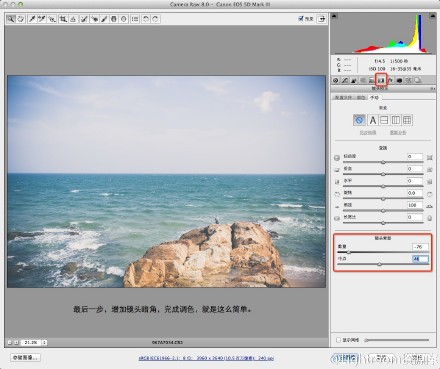Click the zoom out minus button
This screenshot has height=369, width=440.
tap(9, 342)
